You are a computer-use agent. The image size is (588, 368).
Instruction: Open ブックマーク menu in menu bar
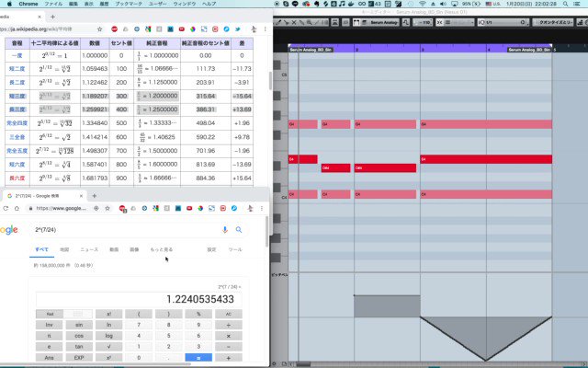tap(129, 4)
